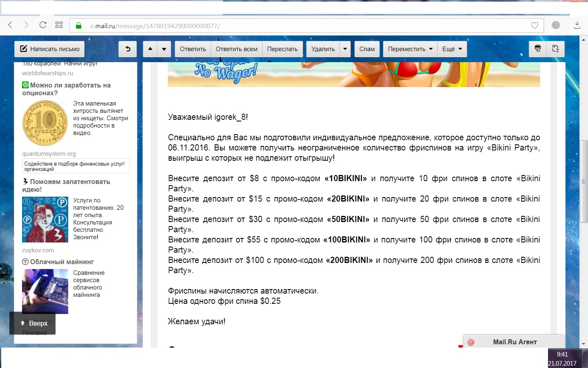Click ad text Услуги по патентованию
The width and height of the screenshot is (588, 368).
(98, 219)
